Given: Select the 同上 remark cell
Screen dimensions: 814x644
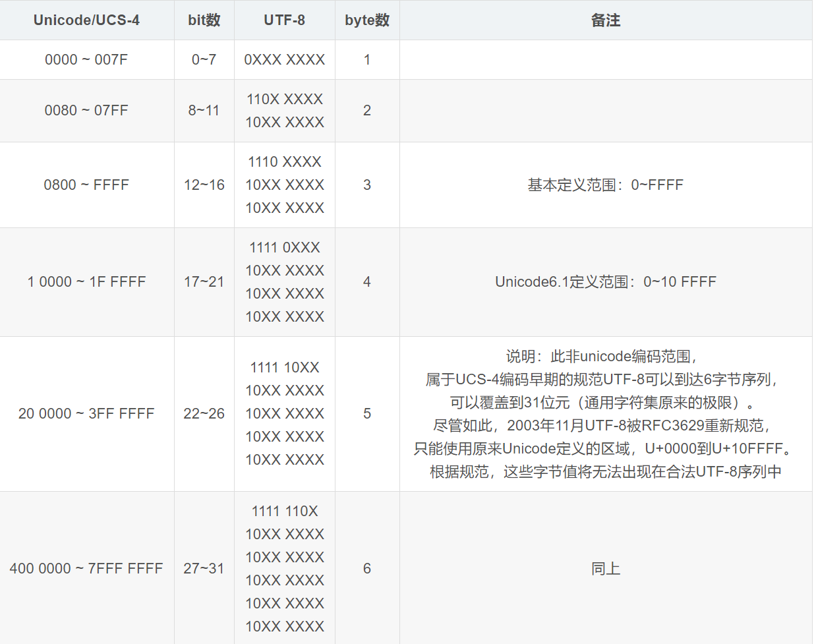Looking at the screenshot, I should [x=605, y=568].
